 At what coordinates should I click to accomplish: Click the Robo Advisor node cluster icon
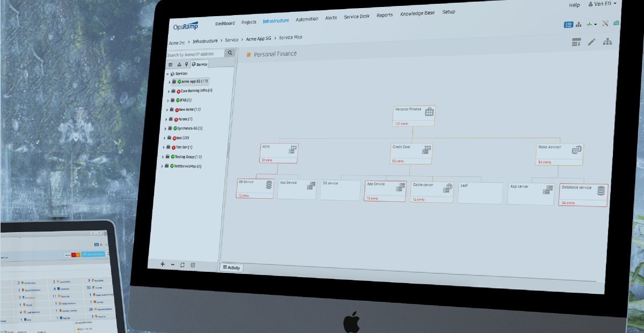coord(576,150)
